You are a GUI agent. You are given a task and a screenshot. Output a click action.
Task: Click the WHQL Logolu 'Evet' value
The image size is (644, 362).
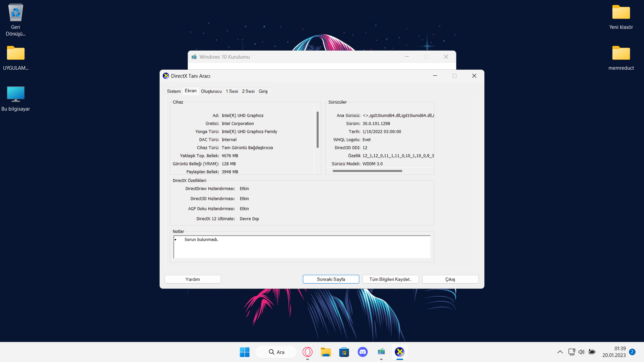pos(367,140)
